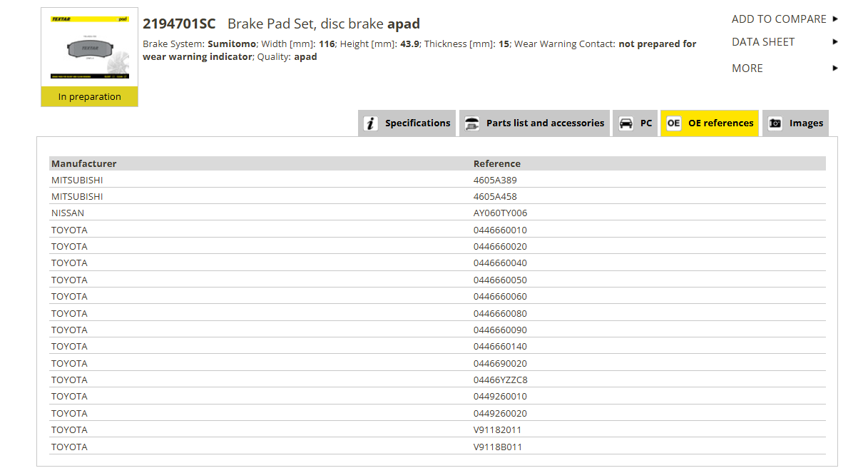
Task: Select Toyota reference 0446660040
Action: tap(500, 263)
